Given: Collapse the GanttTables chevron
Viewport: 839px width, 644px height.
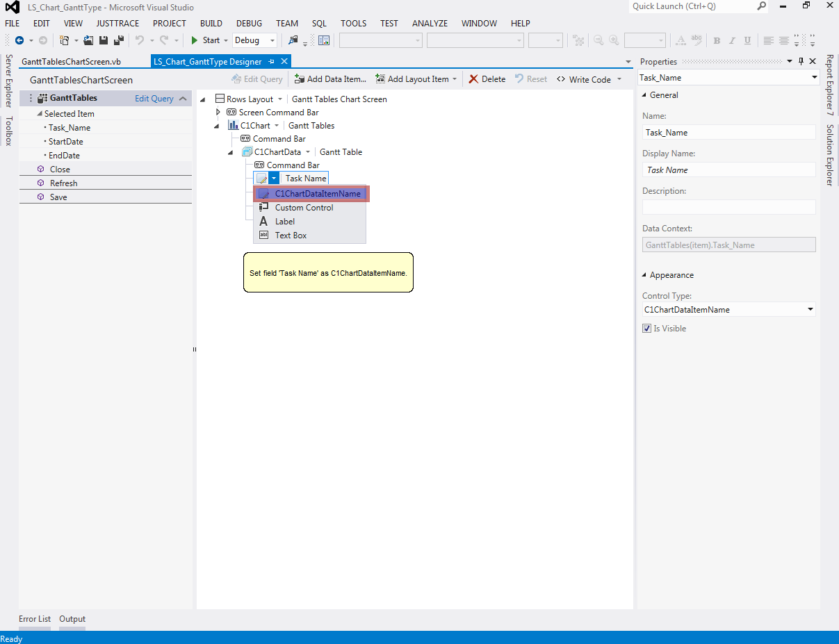Looking at the screenshot, I should [183, 98].
